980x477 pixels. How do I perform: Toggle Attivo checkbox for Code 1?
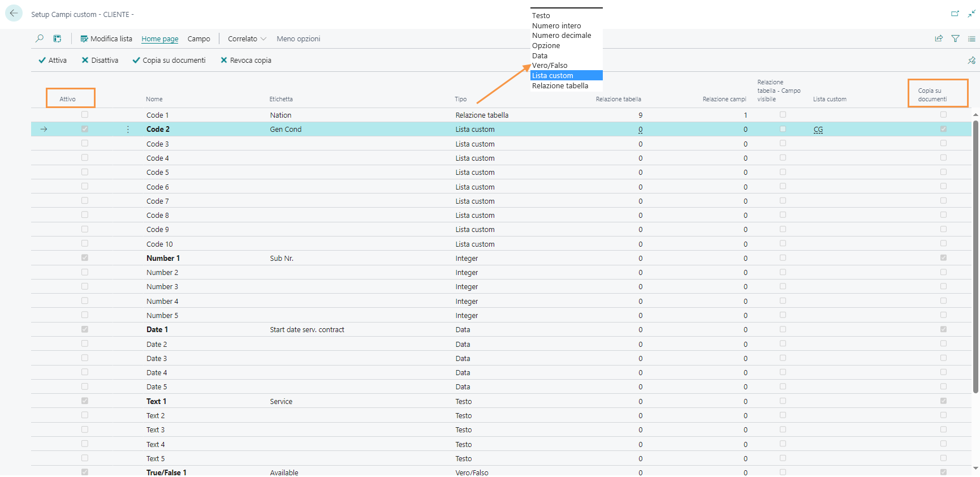(x=85, y=115)
